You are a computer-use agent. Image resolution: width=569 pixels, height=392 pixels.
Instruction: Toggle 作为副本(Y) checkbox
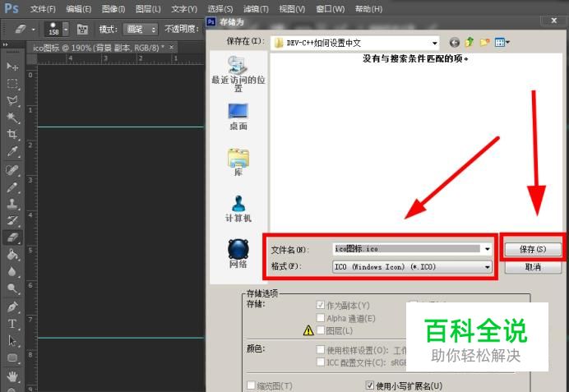point(320,305)
